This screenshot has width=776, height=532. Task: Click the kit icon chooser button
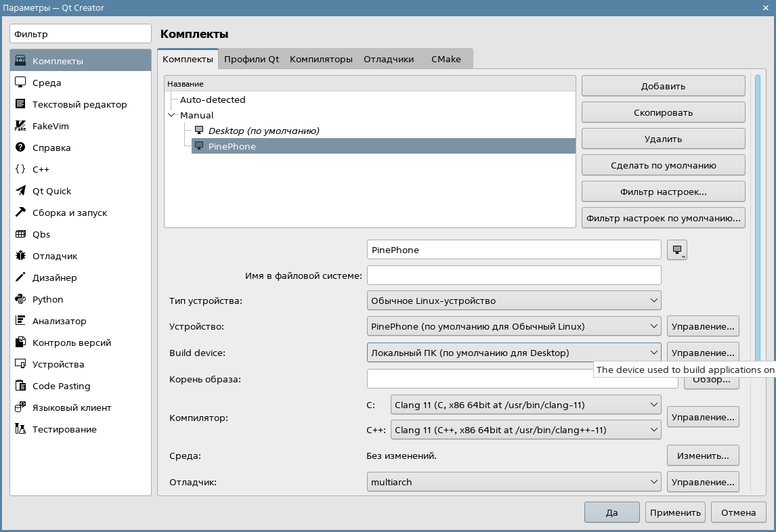point(677,250)
